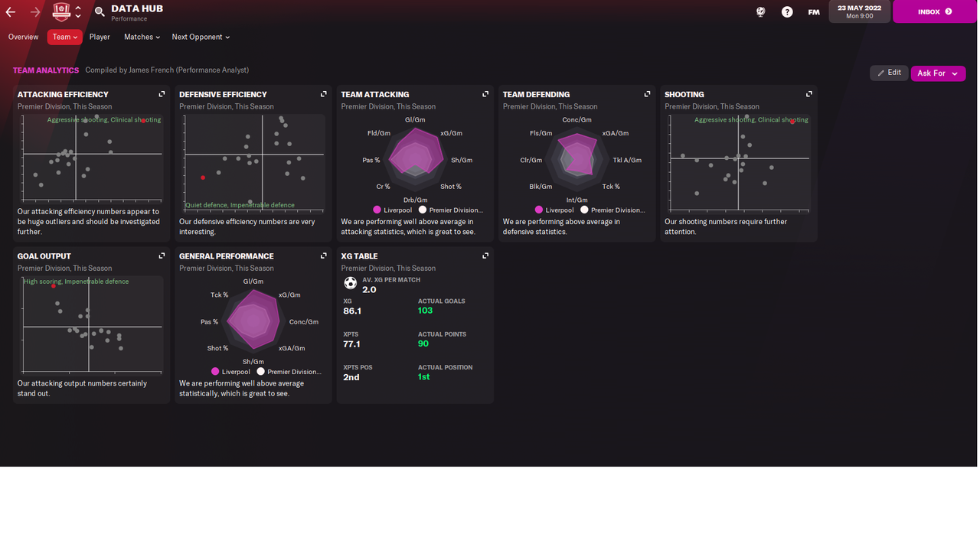
Task: Click the 23 May 2022 date box
Action: (x=860, y=11)
